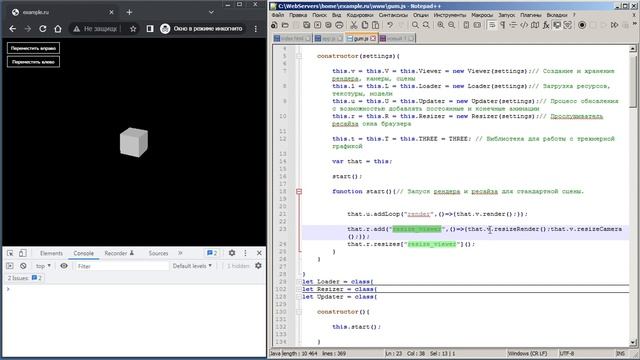The height and width of the screenshot is (360, 640).
Task: Expand the folded Resizer class
Action: point(299,289)
